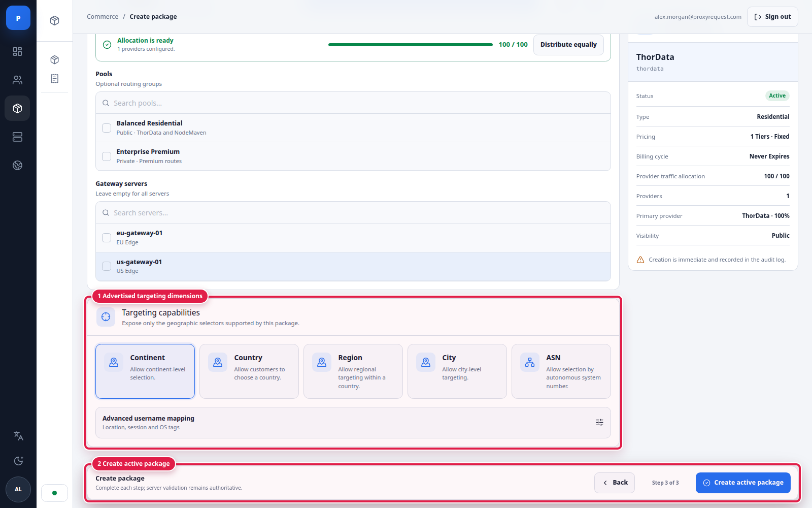Image resolution: width=812 pixels, height=508 pixels.
Task: Click the Continent pin icon
Action: coord(114,362)
